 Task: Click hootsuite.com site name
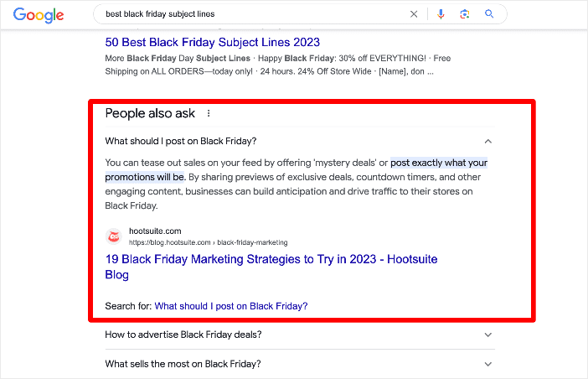coord(155,231)
